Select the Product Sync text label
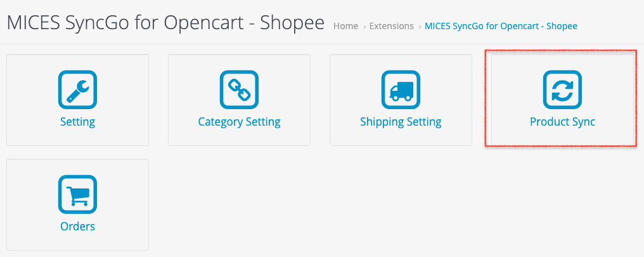Image resolution: width=644 pixels, height=257 pixels. (562, 122)
